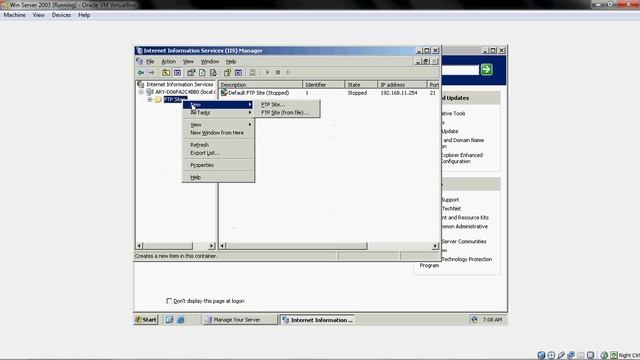Screen dimensions: 640x360
Task: Open the IIS Manager Window menu
Action: pyautogui.click(x=210, y=62)
